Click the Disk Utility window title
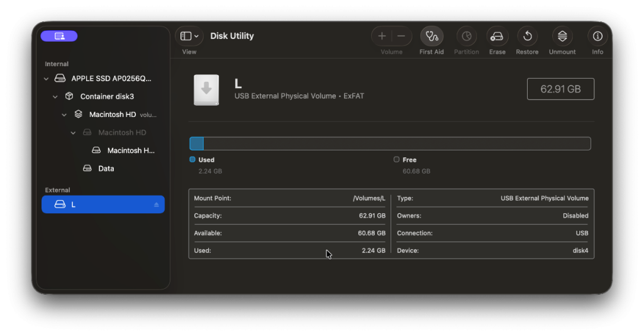 point(232,36)
